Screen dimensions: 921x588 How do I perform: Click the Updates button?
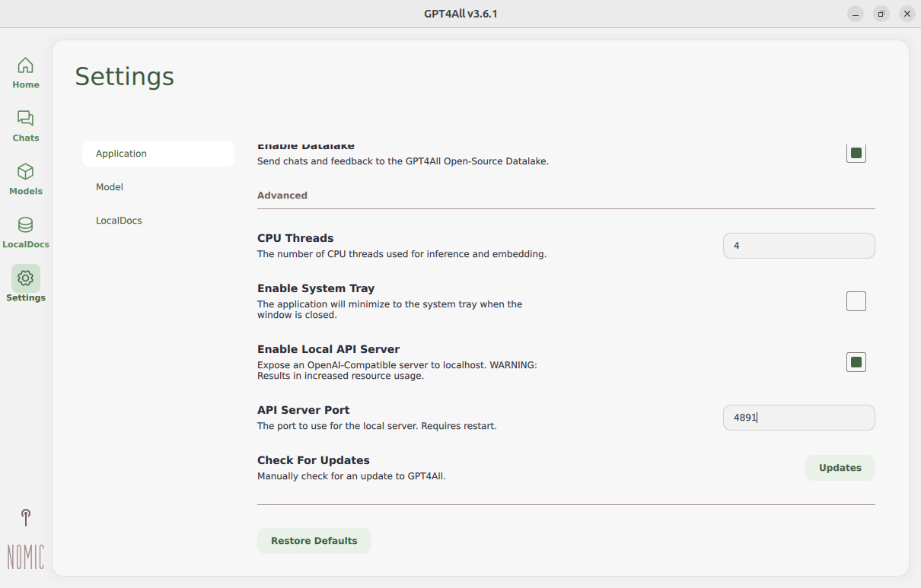(x=840, y=468)
